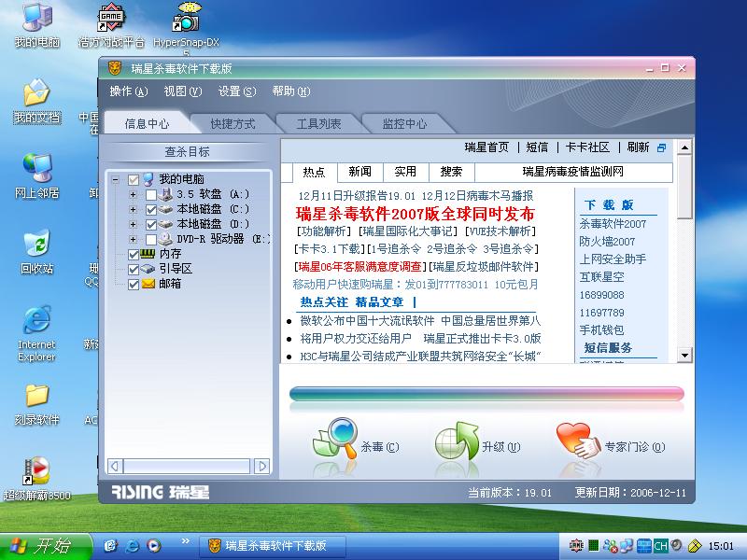Check the DVD-R 驱动器 (E:) checkbox
The image size is (747, 560).
[151, 239]
